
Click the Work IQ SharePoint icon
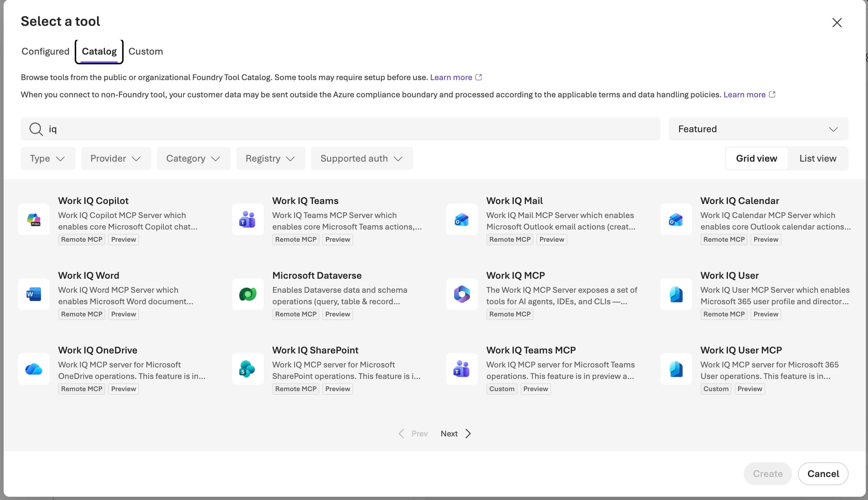(248, 369)
